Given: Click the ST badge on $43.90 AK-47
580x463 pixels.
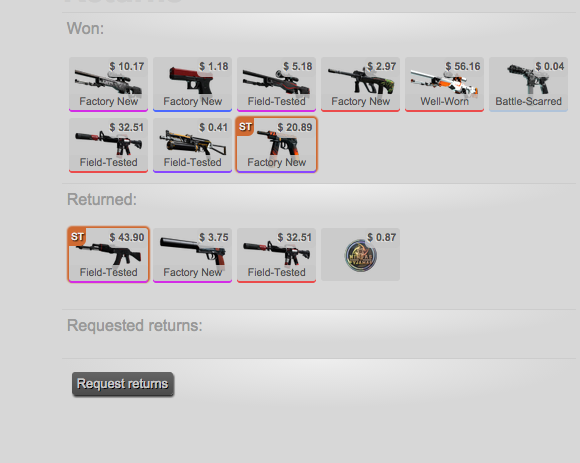Looking at the screenshot, I should (x=77, y=237).
